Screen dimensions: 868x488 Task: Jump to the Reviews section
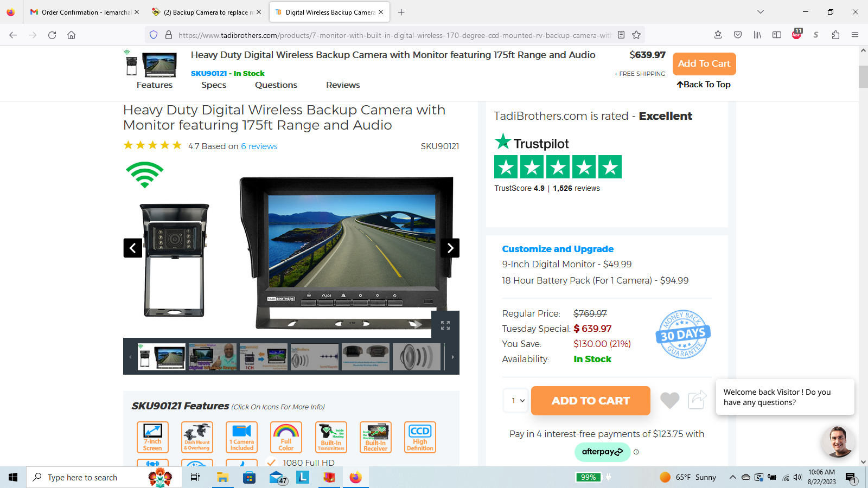[343, 85]
